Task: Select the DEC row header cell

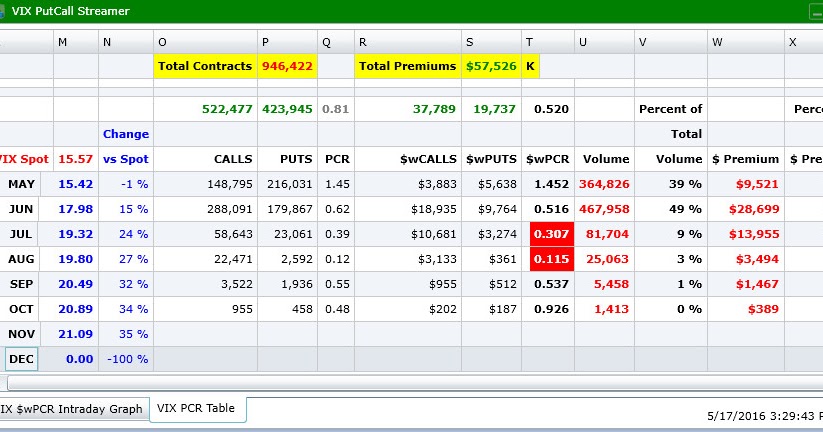Action: coord(22,360)
